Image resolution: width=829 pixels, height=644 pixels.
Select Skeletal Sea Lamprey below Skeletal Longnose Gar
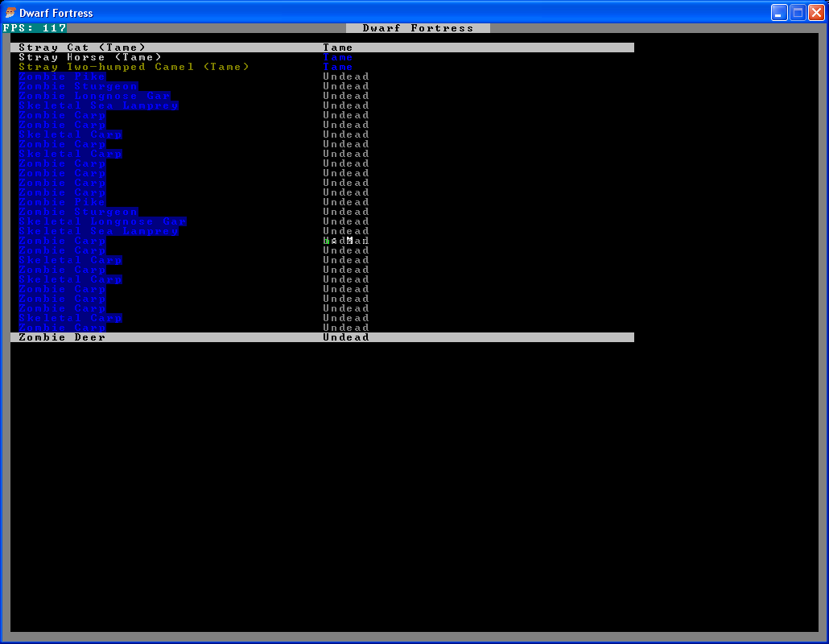tap(98, 231)
